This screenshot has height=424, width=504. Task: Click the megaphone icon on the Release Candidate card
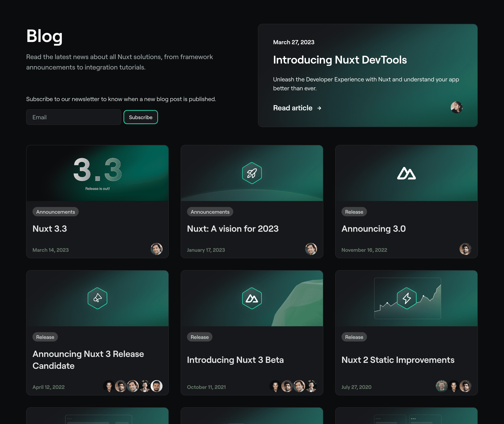(x=97, y=298)
